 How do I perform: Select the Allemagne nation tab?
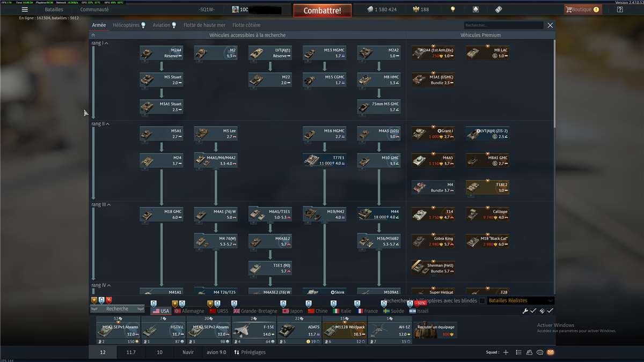188,311
